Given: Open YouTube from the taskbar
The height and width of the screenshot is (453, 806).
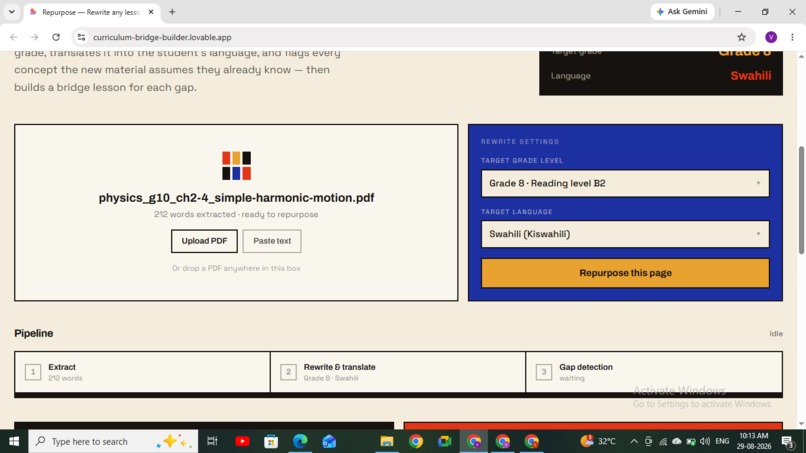Looking at the screenshot, I should (x=242, y=441).
